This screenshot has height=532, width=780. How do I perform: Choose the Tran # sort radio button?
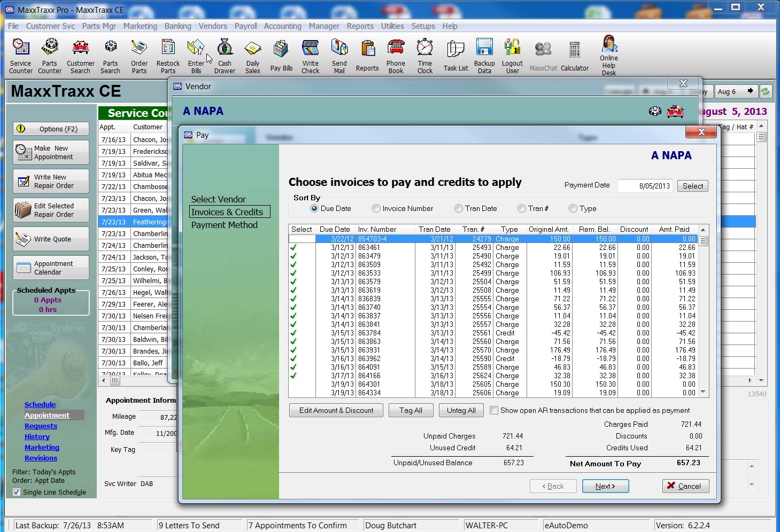tap(522, 208)
